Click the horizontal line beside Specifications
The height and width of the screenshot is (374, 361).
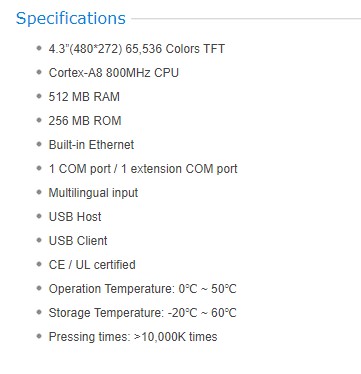[246, 19]
